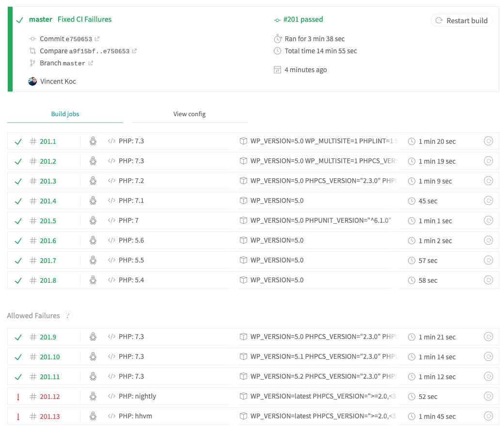The height and width of the screenshot is (431, 504).
Task: Open the Fixed CI Faillures commit title
Action: pyautogui.click(x=84, y=19)
